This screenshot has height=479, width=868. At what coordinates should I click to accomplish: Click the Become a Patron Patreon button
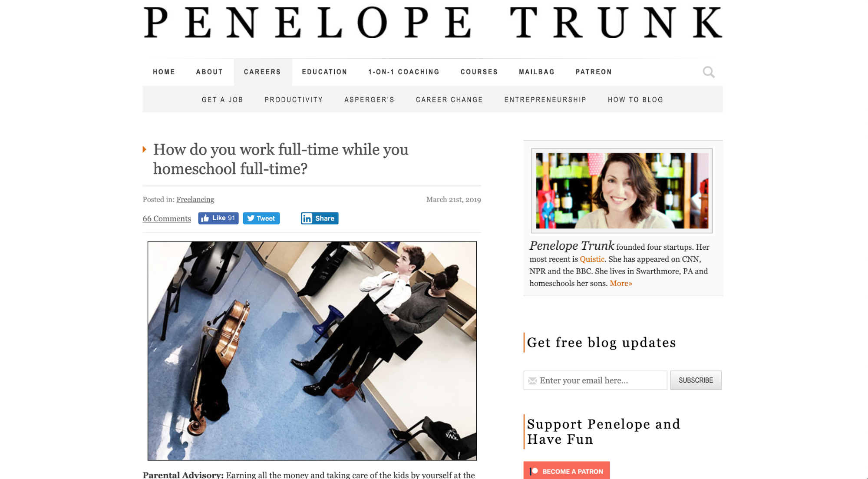(x=566, y=471)
